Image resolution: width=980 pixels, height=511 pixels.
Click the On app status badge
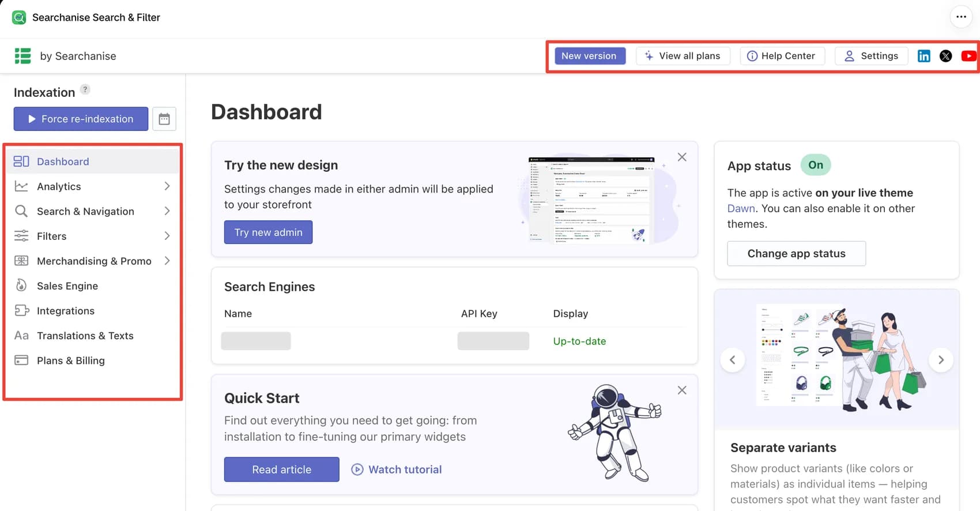(x=816, y=165)
